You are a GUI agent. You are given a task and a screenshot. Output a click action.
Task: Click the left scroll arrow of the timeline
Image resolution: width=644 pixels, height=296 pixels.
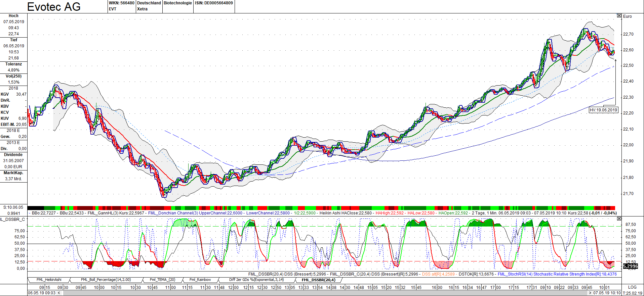click(59, 293)
